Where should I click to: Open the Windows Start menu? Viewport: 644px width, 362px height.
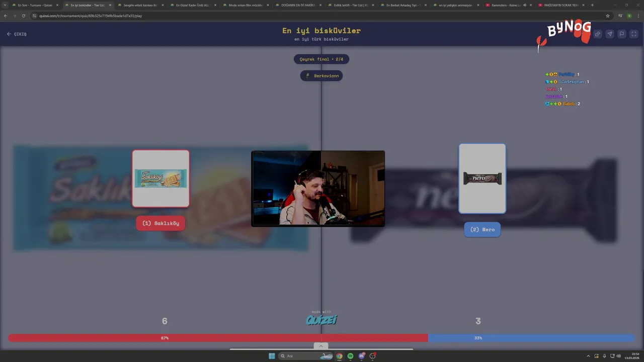pos(272,356)
